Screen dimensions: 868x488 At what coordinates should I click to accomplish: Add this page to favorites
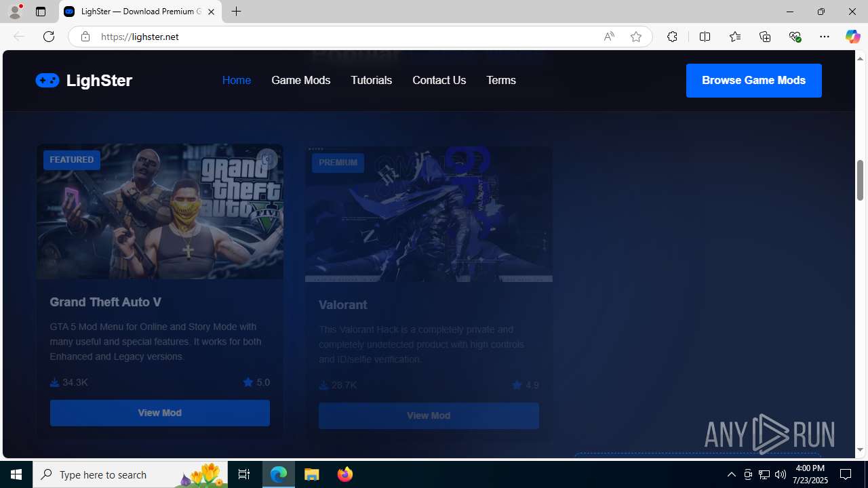click(636, 37)
